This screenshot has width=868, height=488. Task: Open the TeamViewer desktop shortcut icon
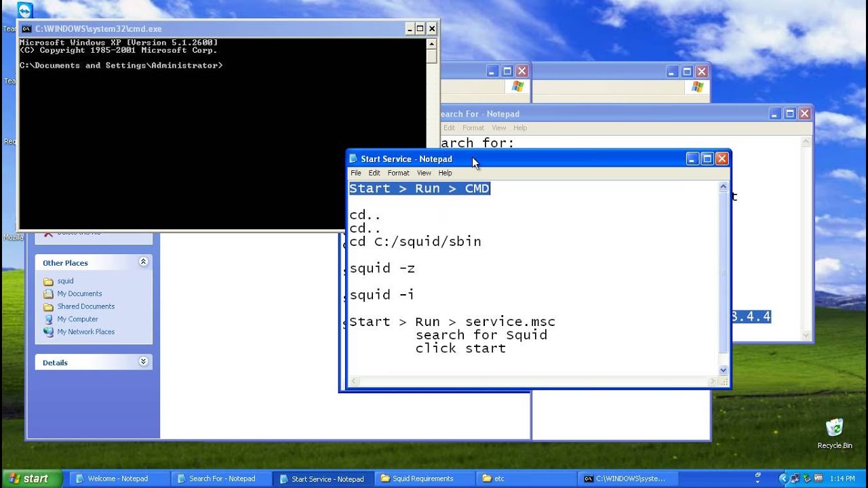coord(24,11)
